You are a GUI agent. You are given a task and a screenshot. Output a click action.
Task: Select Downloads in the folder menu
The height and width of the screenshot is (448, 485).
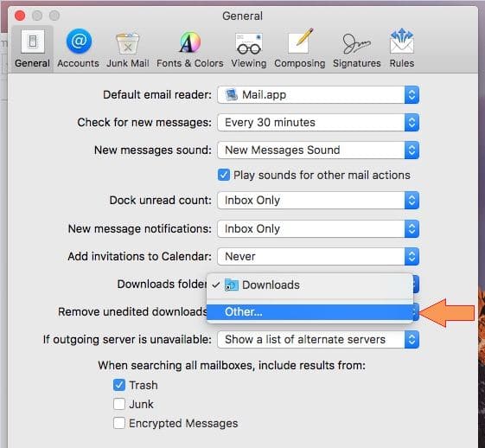[x=310, y=285]
